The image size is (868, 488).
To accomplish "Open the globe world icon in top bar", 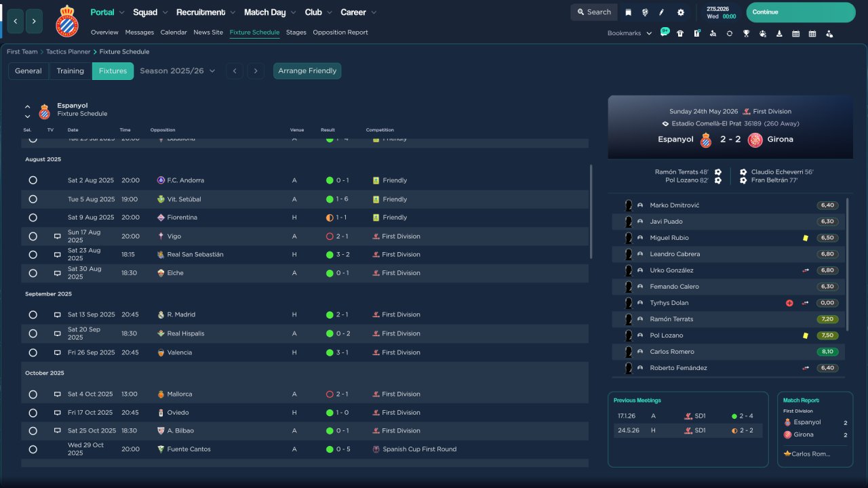I will pos(645,12).
